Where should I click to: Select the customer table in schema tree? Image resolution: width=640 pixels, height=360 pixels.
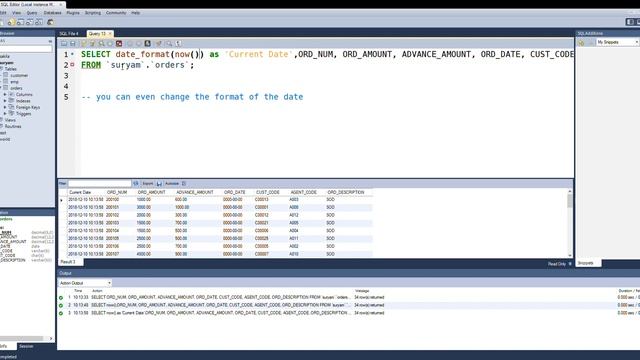19,76
